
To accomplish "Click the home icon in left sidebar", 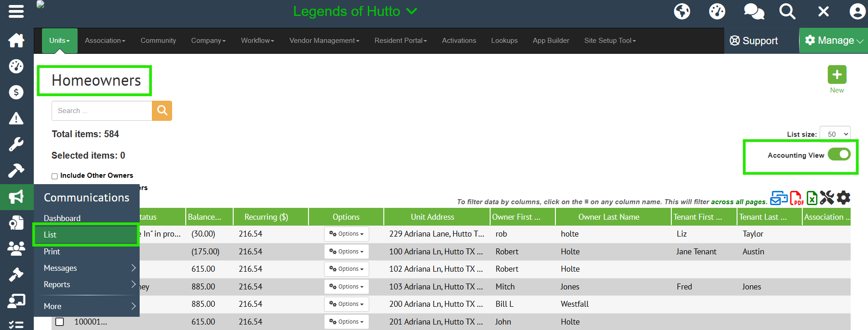I will click(x=16, y=41).
